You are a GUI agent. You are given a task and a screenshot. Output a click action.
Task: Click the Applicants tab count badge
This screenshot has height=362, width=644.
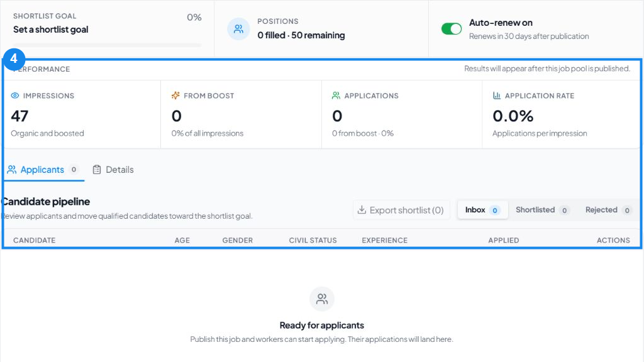point(74,170)
